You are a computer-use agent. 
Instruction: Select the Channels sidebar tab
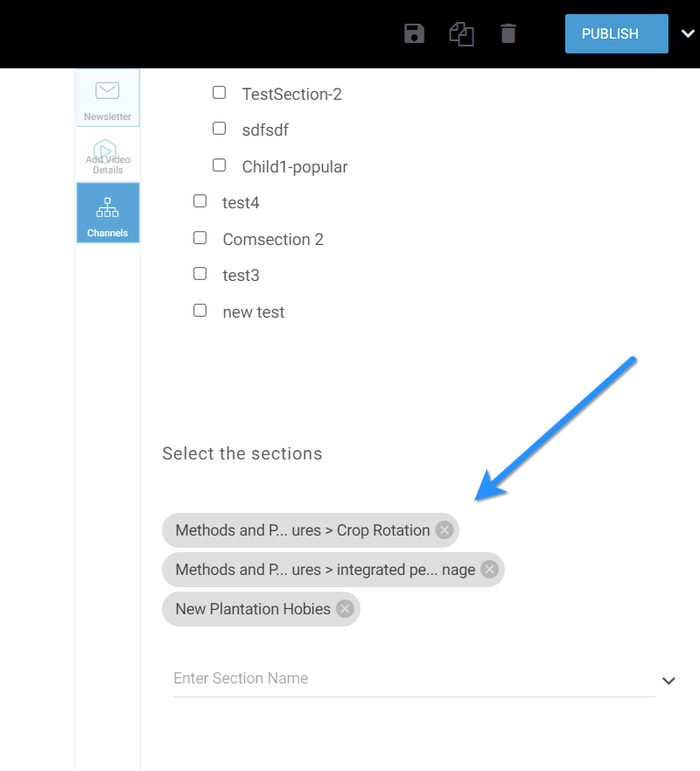(107, 213)
